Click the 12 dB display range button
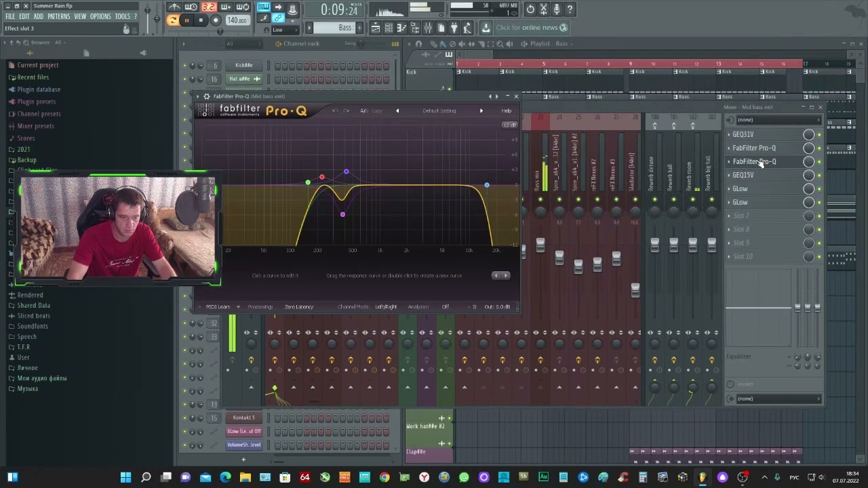This screenshot has width=868, height=488. (x=509, y=125)
